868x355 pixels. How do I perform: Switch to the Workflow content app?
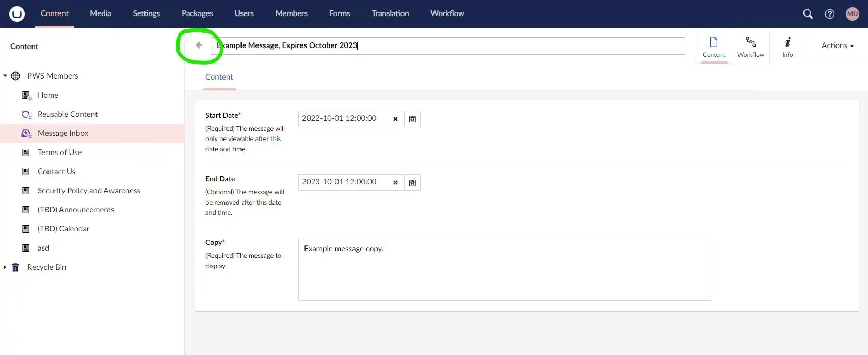750,47
